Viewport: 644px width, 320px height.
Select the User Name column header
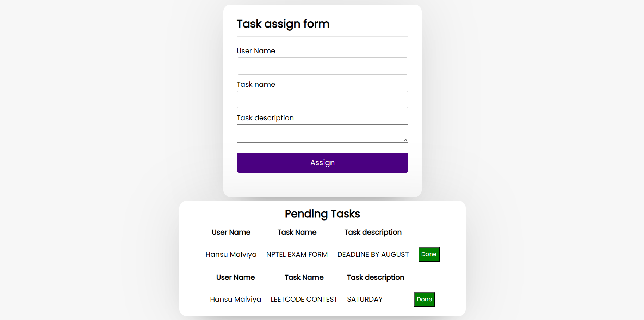(231, 232)
